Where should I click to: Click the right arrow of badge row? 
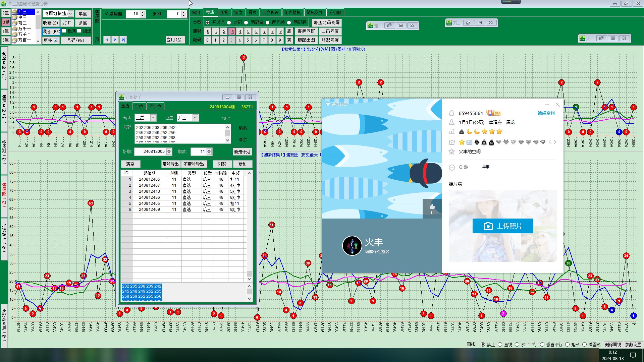(x=555, y=142)
